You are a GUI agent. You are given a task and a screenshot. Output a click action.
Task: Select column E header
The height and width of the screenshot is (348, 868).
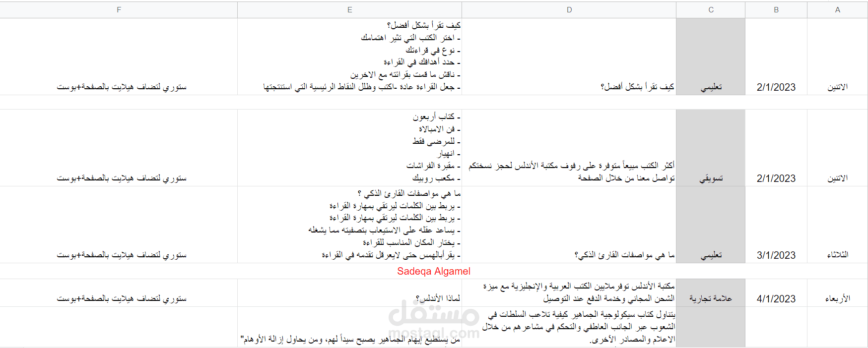coord(350,10)
